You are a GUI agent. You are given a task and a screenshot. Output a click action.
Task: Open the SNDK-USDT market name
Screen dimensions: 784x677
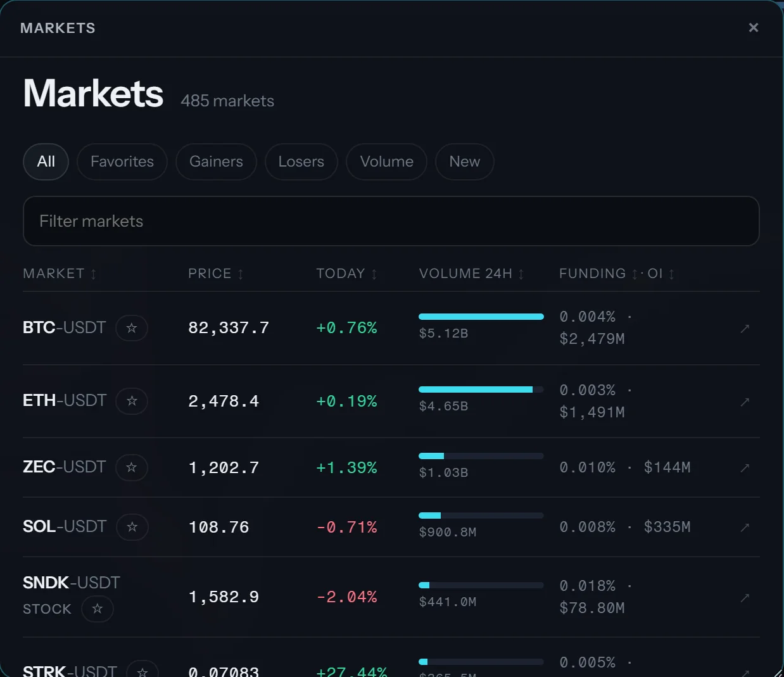tap(72, 583)
